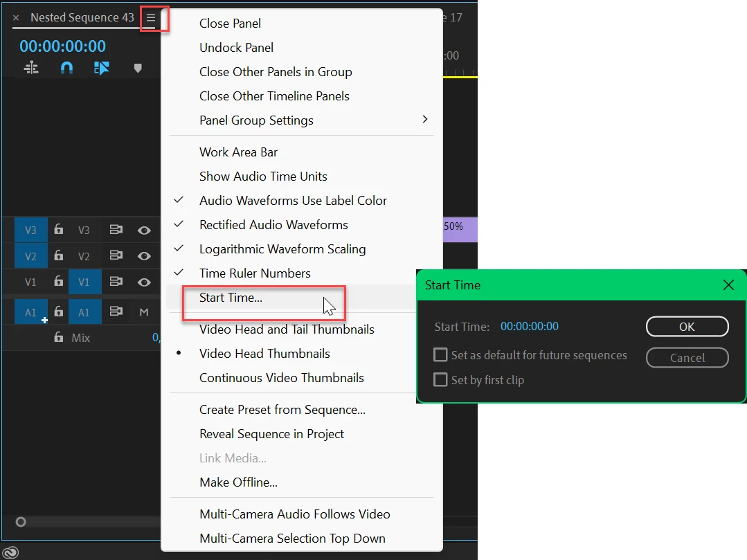Add a marker with the marker icon
The height and width of the screenshot is (560, 747).
(138, 68)
